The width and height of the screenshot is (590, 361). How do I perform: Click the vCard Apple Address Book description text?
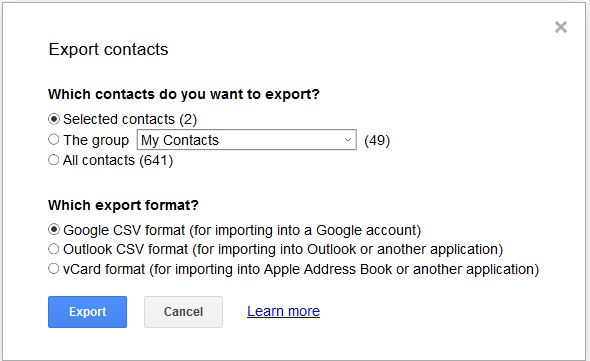click(301, 269)
